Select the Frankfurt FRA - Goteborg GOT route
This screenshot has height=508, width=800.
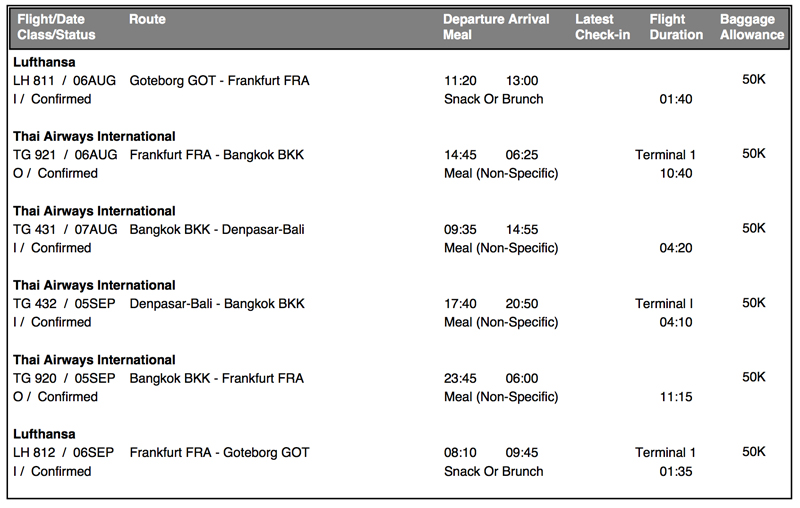coord(219,453)
